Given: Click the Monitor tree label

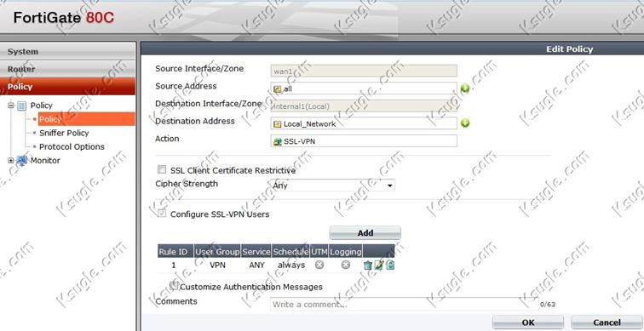Looking at the screenshot, I should 45,160.
